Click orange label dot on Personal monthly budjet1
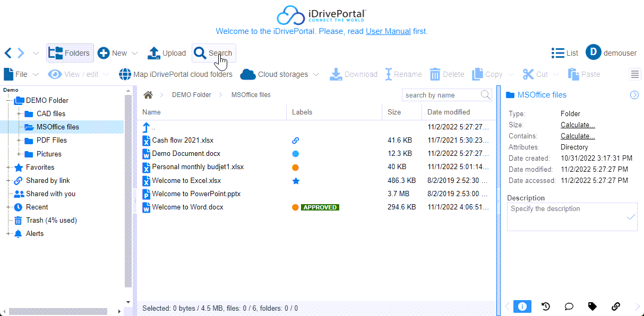The height and width of the screenshot is (316, 644). pyautogui.click(x=296, y=167)
